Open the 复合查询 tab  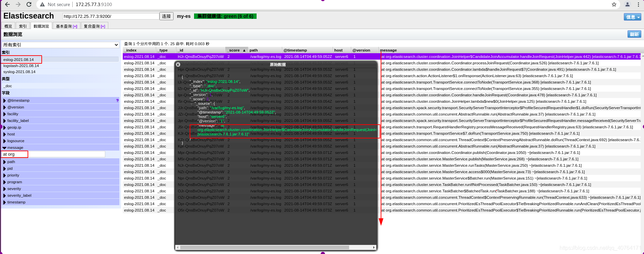(94, 26)
